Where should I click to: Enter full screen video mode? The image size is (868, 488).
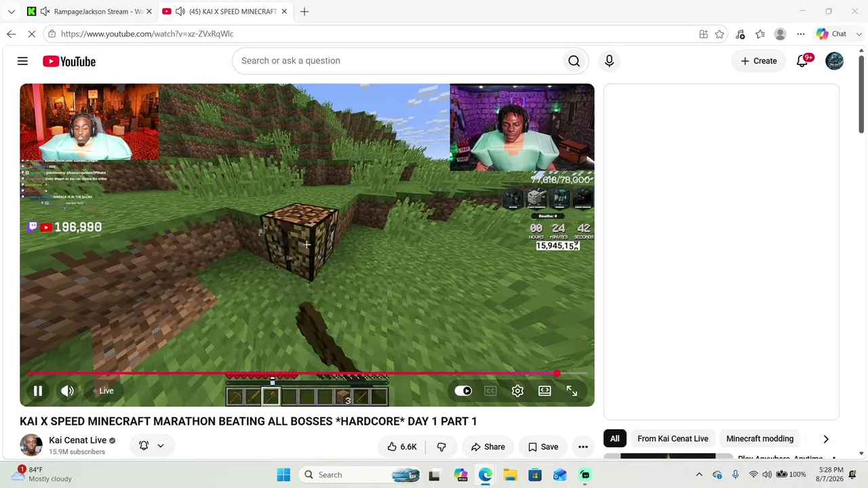[x=572, y=391]
